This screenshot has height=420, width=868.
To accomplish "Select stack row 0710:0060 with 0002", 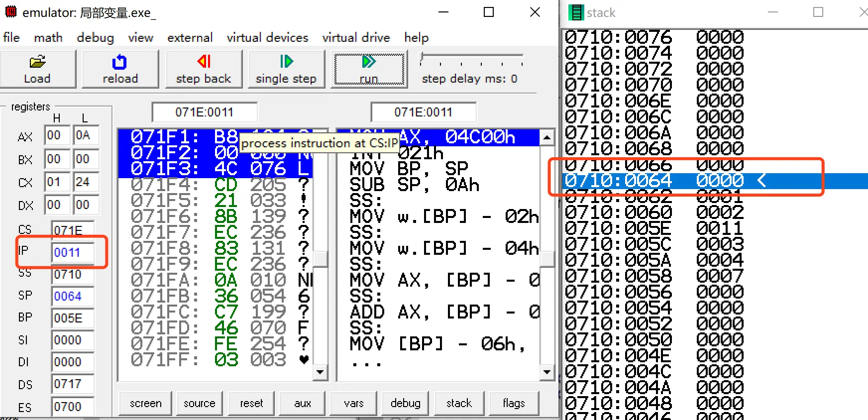I will point(715,212).
